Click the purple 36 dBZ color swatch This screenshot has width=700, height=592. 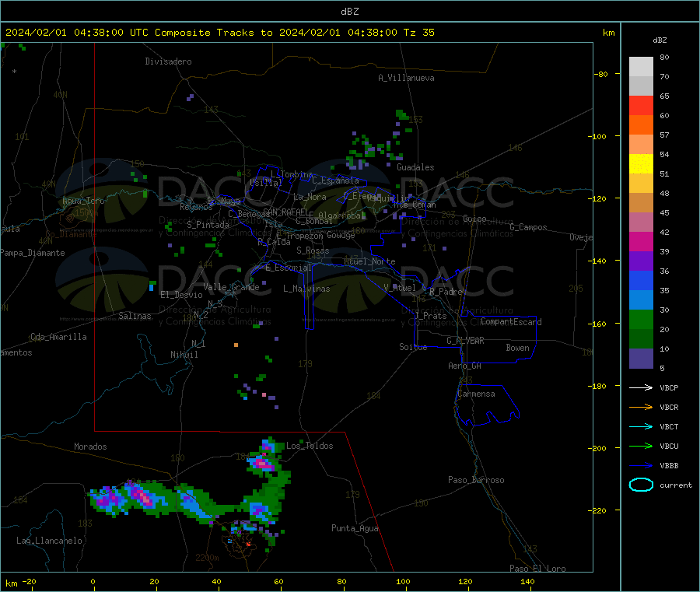641,261
